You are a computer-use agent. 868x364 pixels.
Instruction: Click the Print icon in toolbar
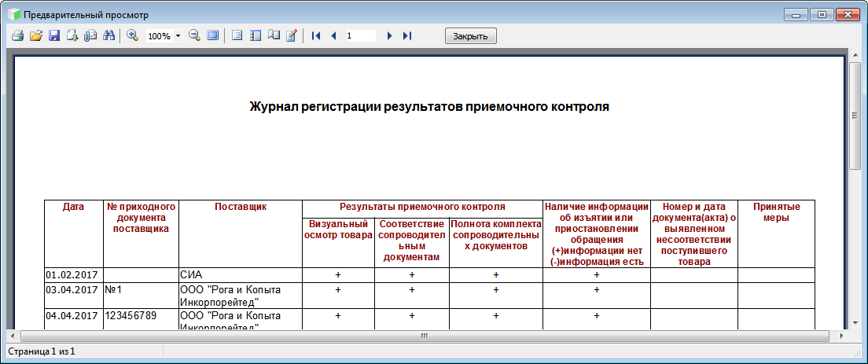pyautogui.click(x=17, y=35)
